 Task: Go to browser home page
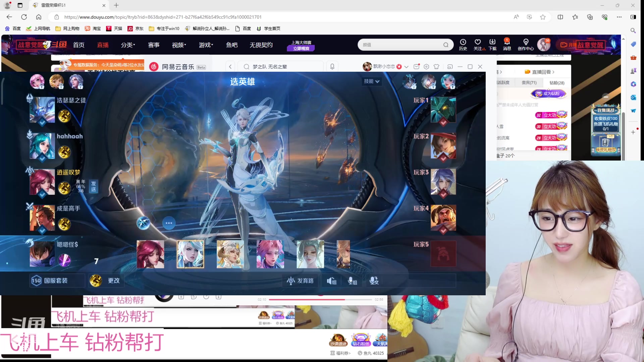point(39,17)
